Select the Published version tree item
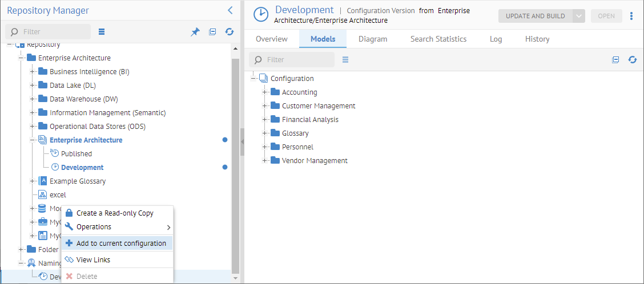The width and height of the screenshot is (644, 284). tap(76, 154)
